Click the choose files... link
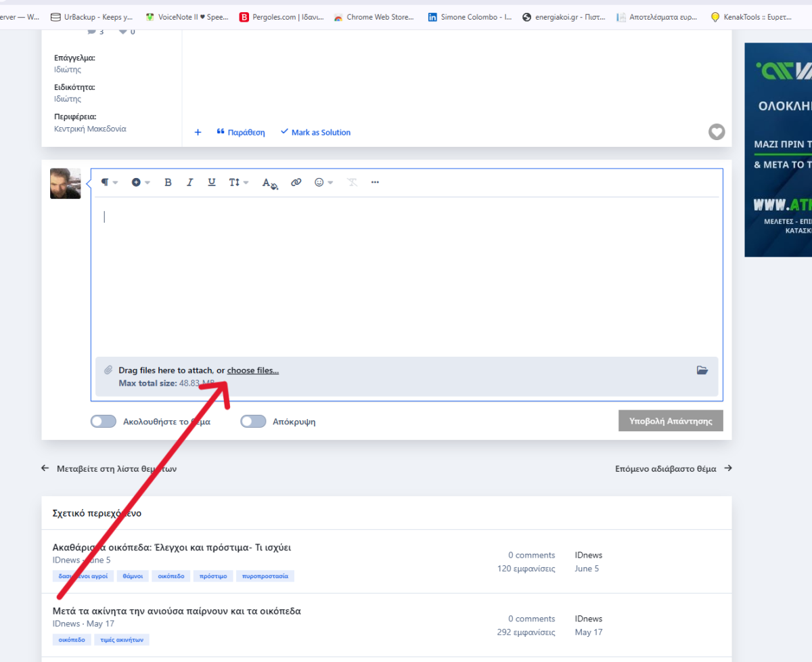This screenshot has height=662, width=812. point(252,370)
